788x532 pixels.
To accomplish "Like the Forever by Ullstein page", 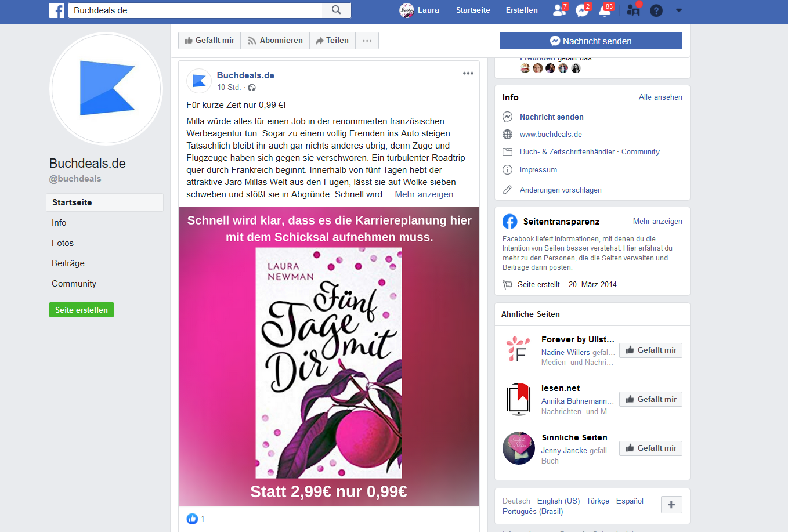I will [x=650, y=350].
